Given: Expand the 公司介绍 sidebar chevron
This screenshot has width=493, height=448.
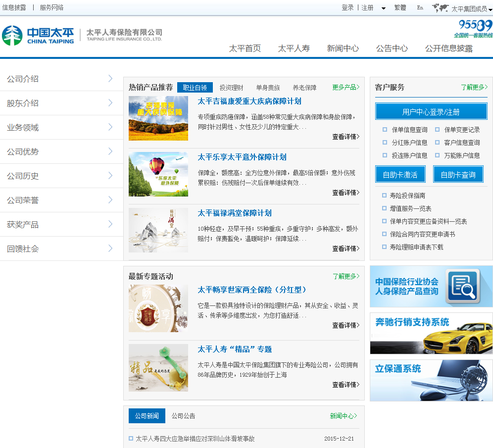Looking at the screenshot, I should [110, 79].
